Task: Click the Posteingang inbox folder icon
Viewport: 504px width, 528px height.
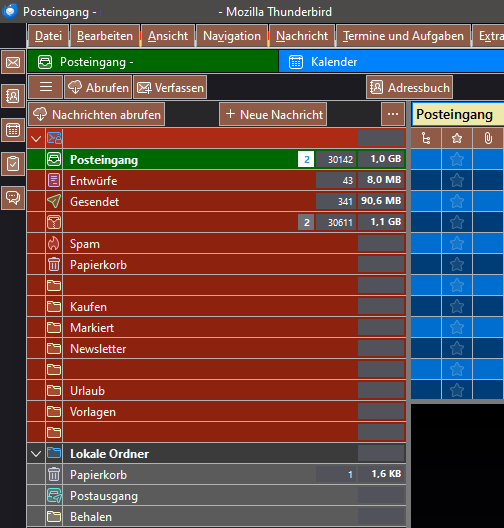Action: tap(54, 159)
